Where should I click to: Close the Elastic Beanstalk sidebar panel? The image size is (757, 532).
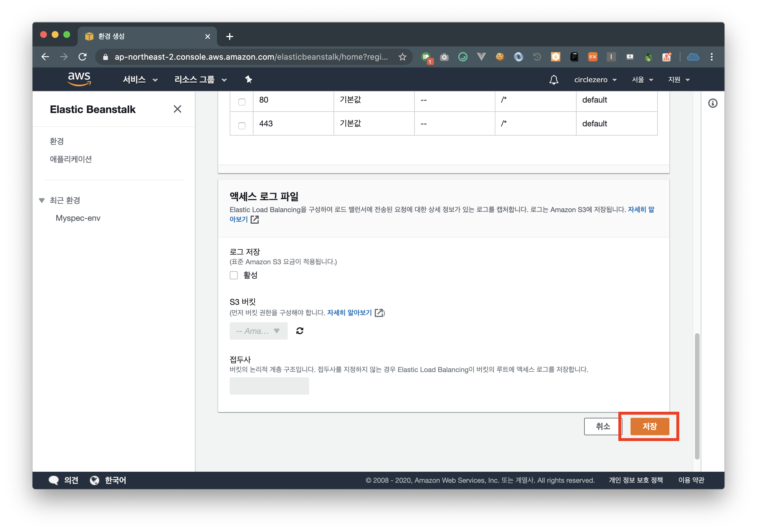[178, 109]
